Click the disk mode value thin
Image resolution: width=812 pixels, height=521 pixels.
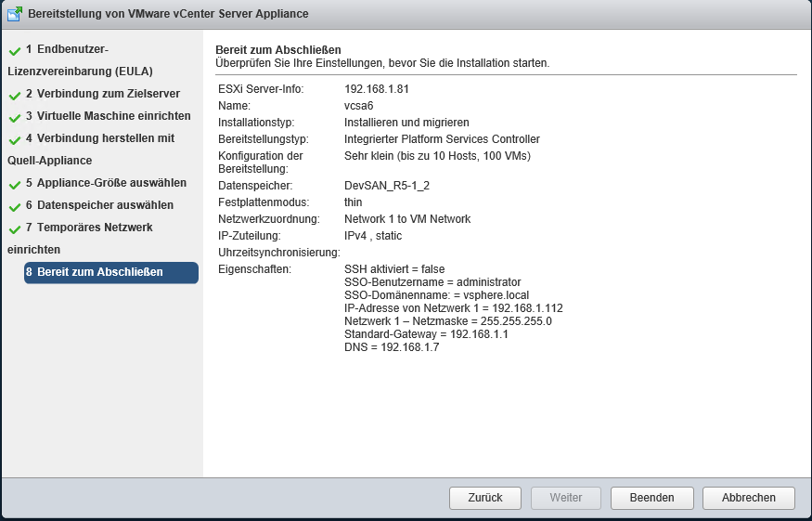[354, 202]
